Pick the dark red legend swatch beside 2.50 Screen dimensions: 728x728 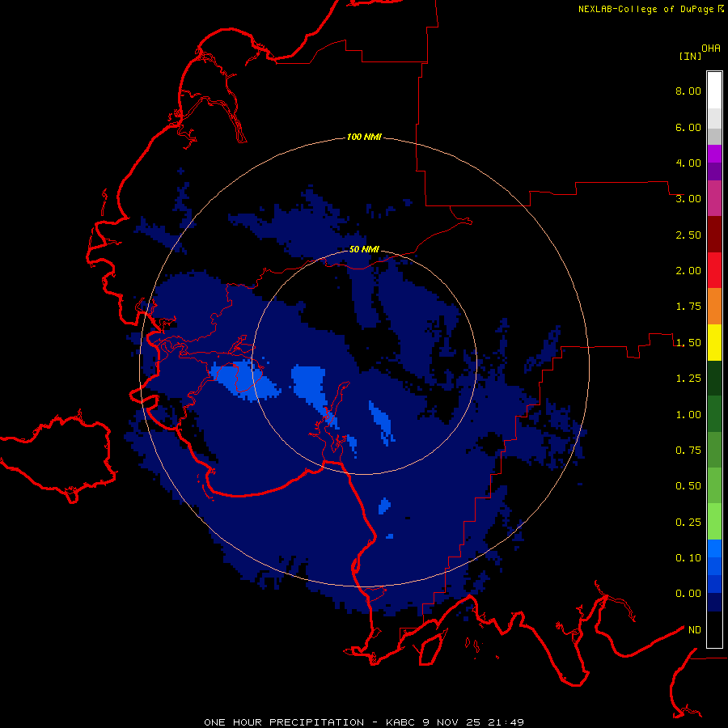714,235
